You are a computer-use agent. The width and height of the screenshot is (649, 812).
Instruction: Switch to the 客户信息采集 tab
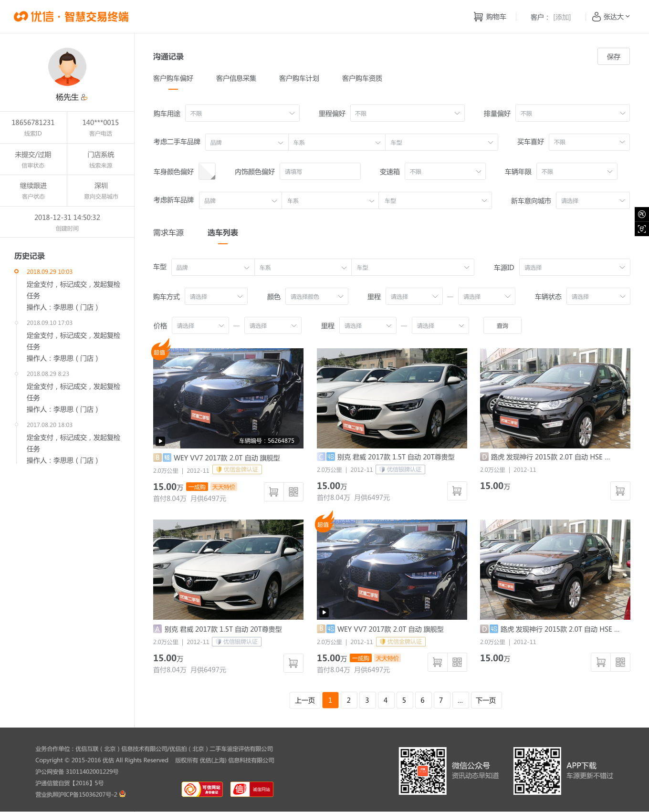point(236,78)
